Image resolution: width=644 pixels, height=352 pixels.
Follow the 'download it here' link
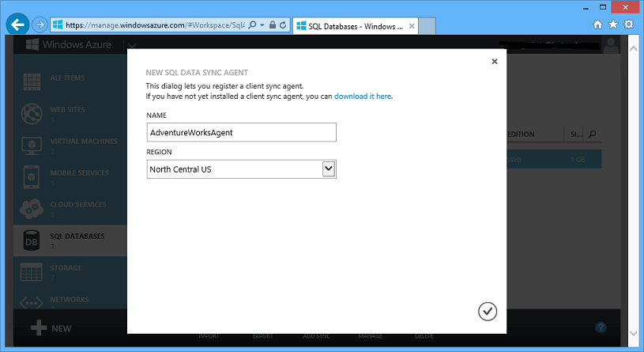(x=363, y=97)
